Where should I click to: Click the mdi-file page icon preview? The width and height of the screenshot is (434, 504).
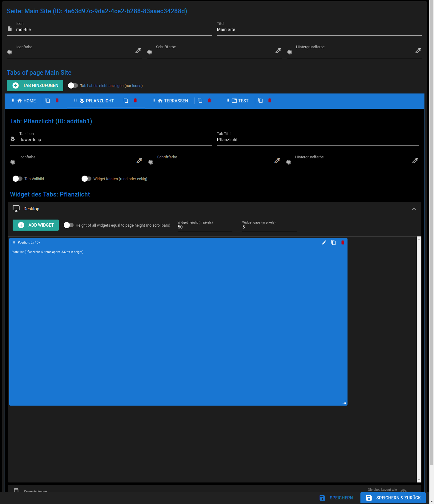tap(10, 29)
